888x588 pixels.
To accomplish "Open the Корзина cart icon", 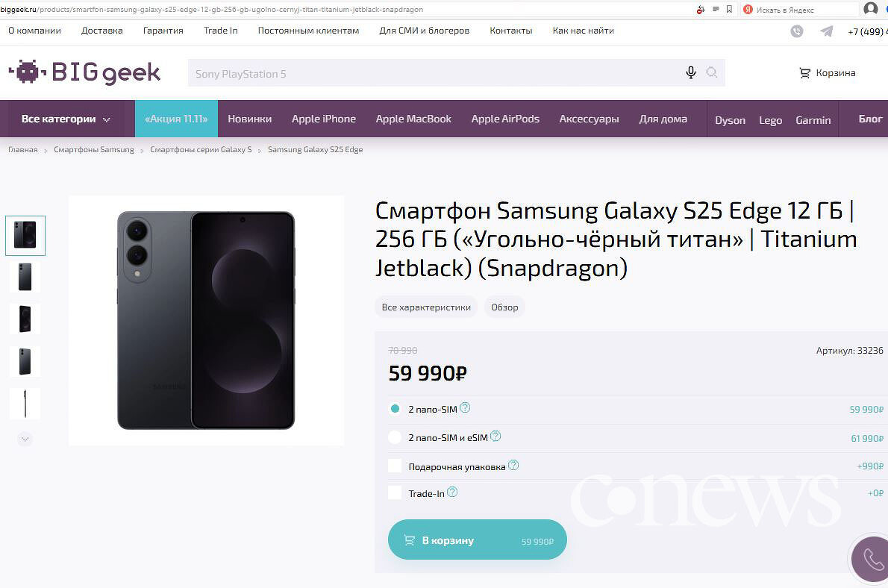I will click(x=804, y=73).
